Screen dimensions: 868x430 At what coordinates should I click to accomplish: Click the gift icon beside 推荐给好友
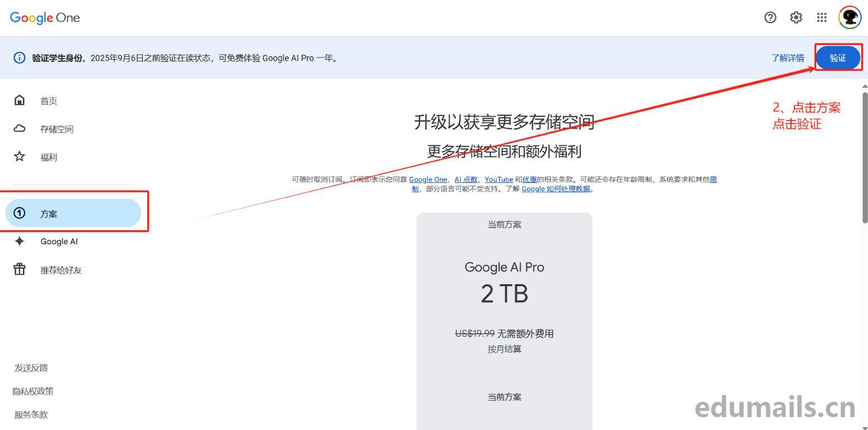point(20,269)
